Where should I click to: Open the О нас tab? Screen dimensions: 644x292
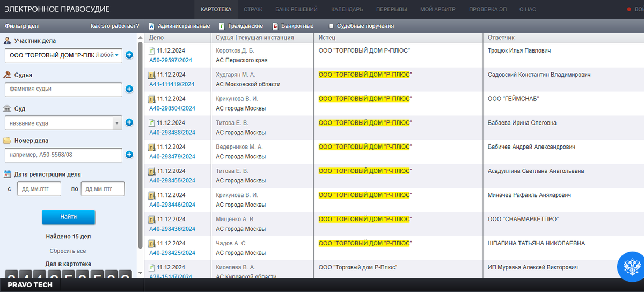coord(529,9)
